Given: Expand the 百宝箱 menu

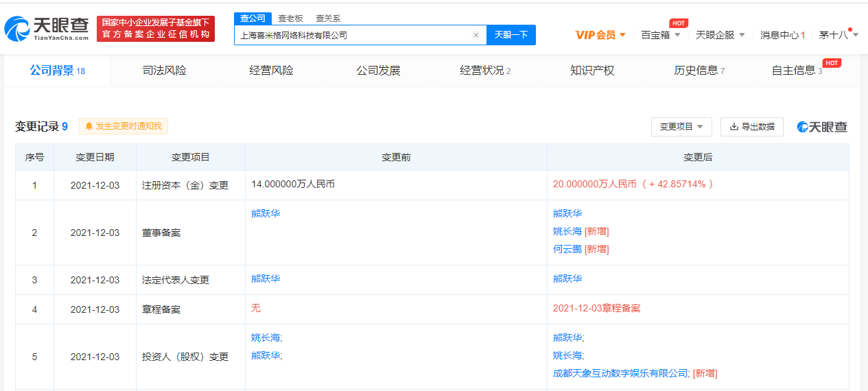Looking at the screenshot, I should pyautogui.click(x=660, y=35).
